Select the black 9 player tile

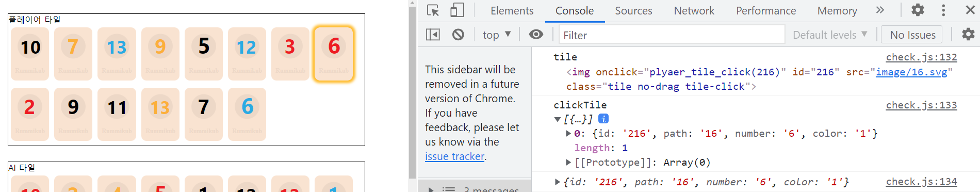tap(73, 114)
